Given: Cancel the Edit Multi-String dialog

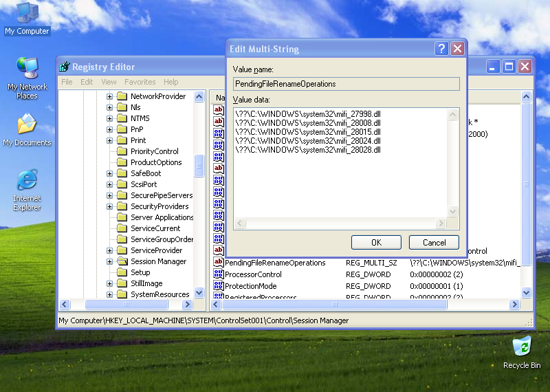Looking at the screenshot, I should pyautogui.click(x=434, y=243).
